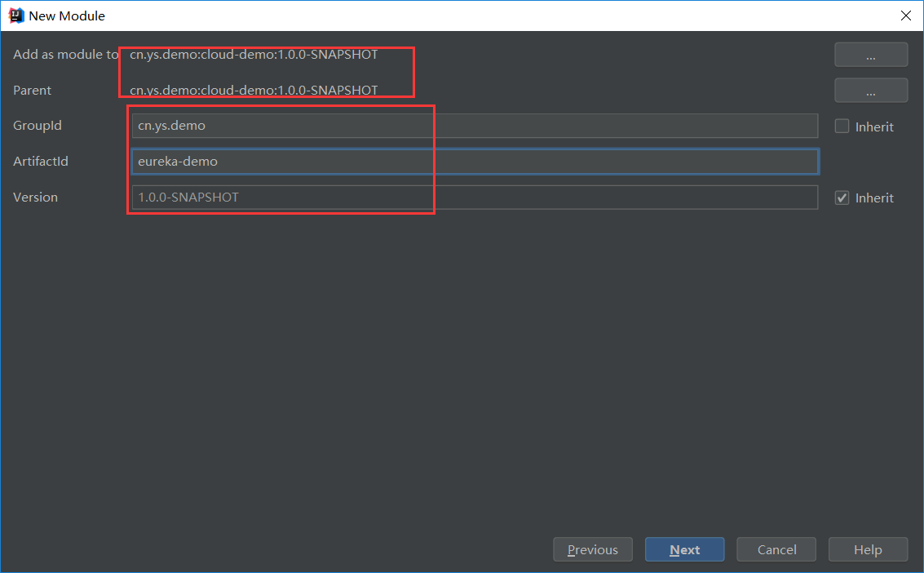Click the Version field showing 1.0.0-SNAPSHOT
This screenshot has width=924, height=573.
[x=475, y=198]
